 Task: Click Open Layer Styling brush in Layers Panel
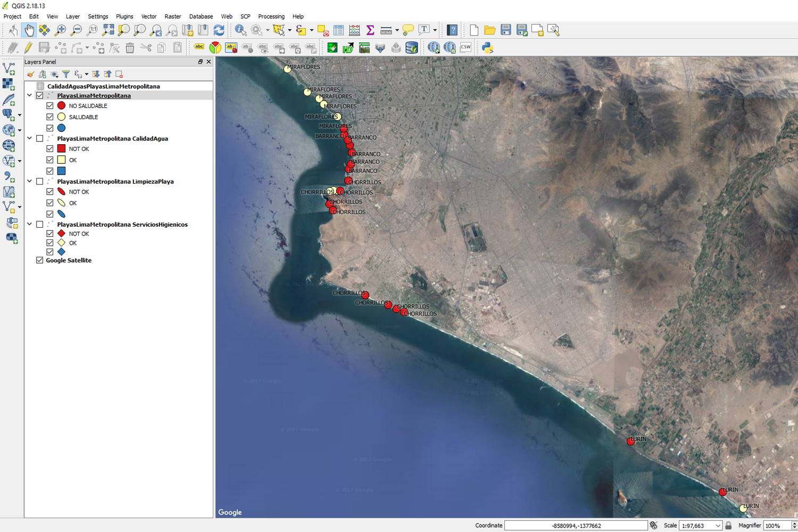(31, 74)
